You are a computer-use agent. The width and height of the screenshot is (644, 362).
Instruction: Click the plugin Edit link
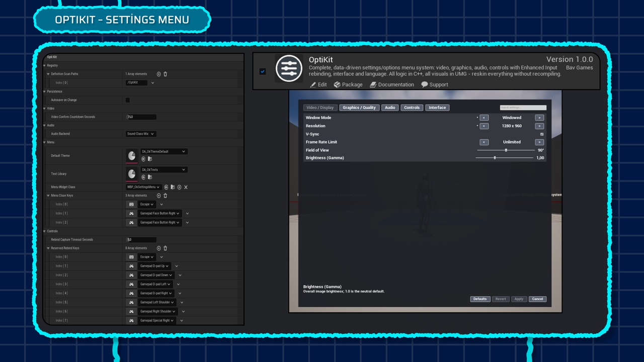pos(318,84)
